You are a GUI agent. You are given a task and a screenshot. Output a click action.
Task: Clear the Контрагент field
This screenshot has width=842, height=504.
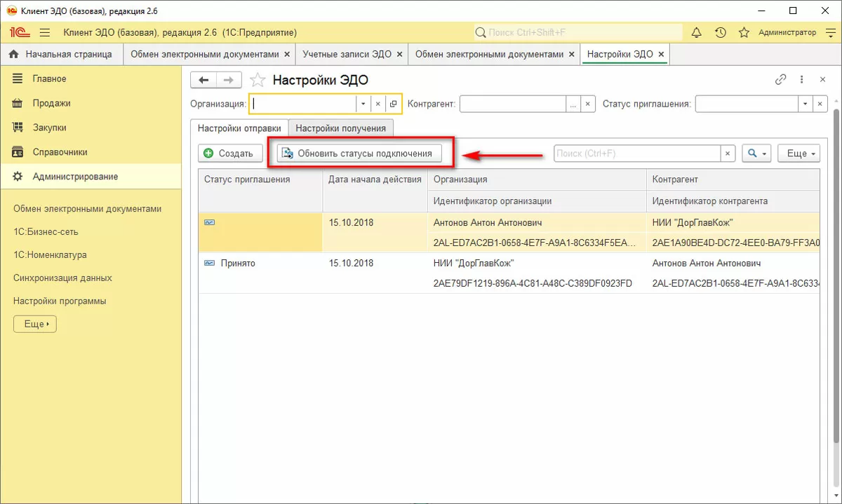(588, 104)
